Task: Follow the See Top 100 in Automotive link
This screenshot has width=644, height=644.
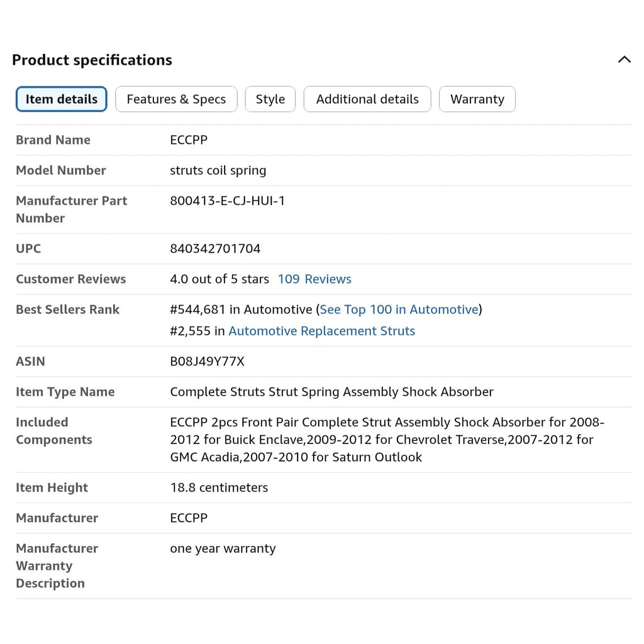Action: [x=399, y=309]
